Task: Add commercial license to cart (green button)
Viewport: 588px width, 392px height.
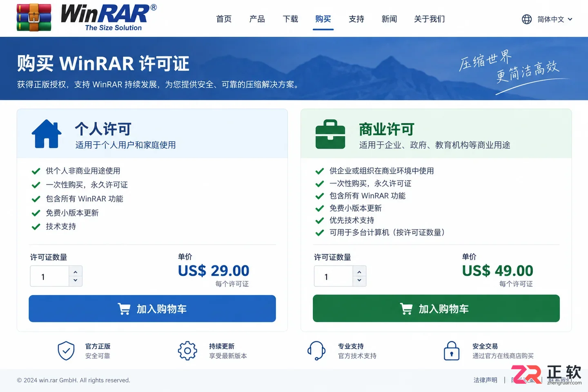Action: [436, 309]
